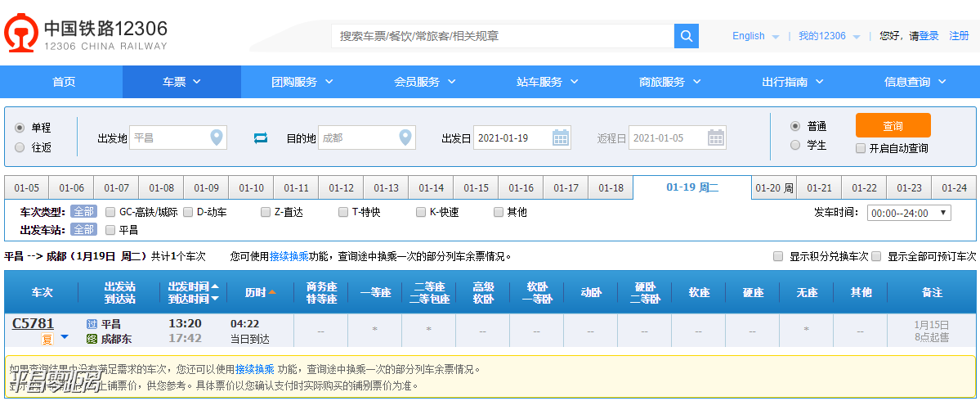
Task: Check the 平昌 departure station filter
Action: pos(110,230)
